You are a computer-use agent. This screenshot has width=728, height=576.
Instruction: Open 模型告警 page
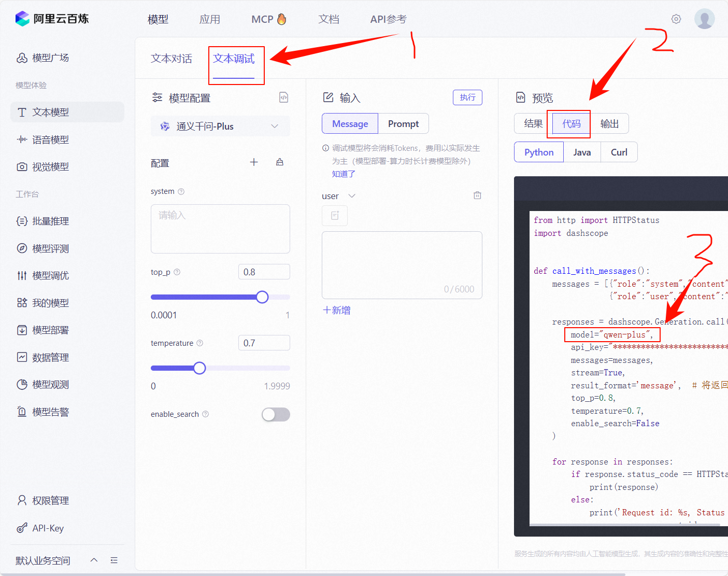click(67, 412)
